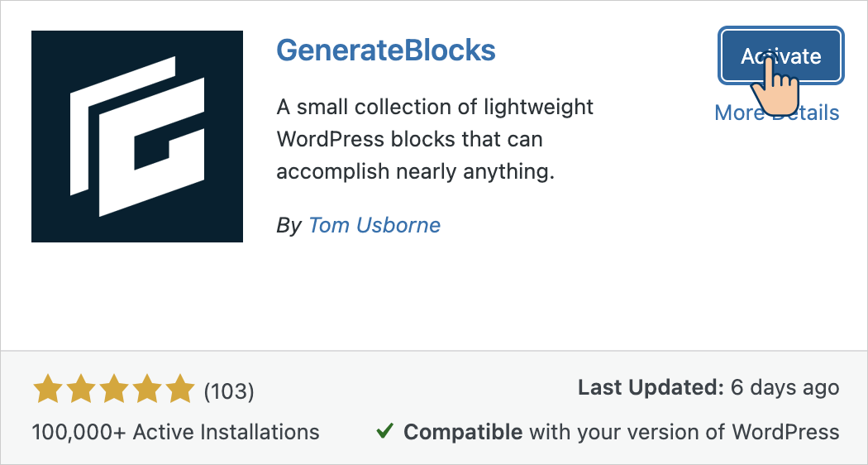Click the GenerateBlocks logo thumbnail
Image resolution: width=868 pixels, height=465 pixels.
tap(137, 137)
